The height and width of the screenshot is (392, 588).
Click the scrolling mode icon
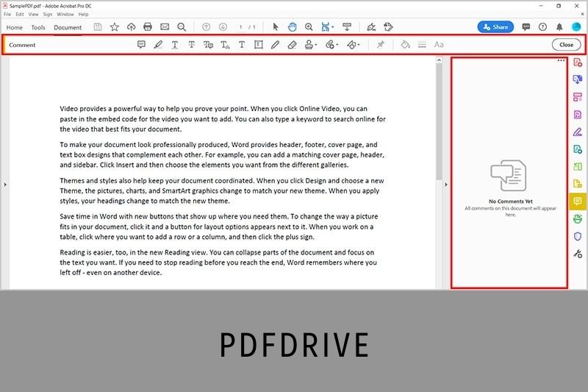(x=347, y=27)
